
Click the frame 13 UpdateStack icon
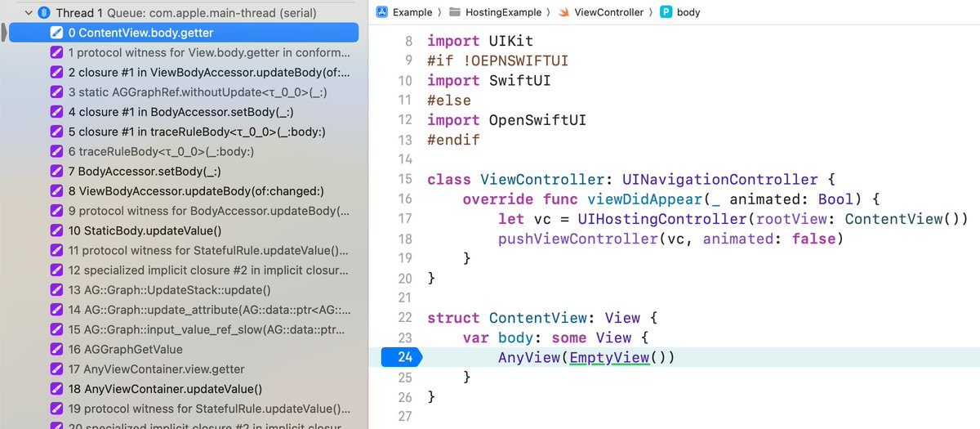(x=57, y=290)
